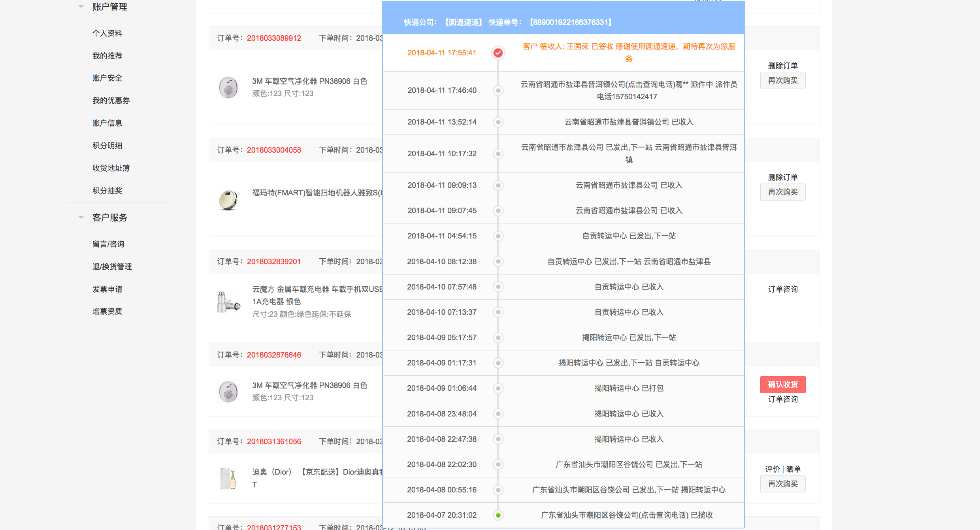980x530 pixels.
Task: Collapse the 账户管理 section arrow
Action: point(81,6)
